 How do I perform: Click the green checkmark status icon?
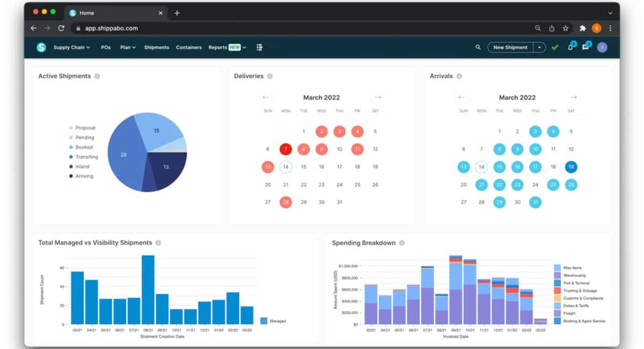click(555, 47)
